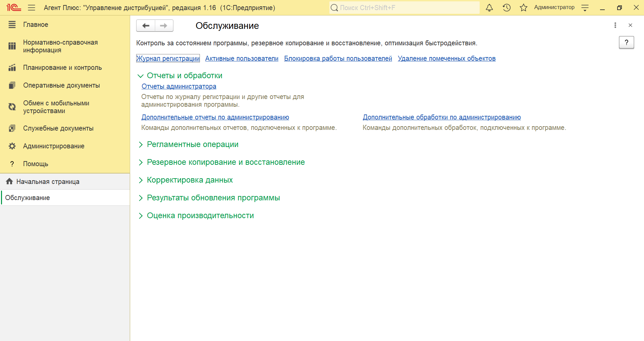Open notifications bell icon

click(x=489, y=8)
